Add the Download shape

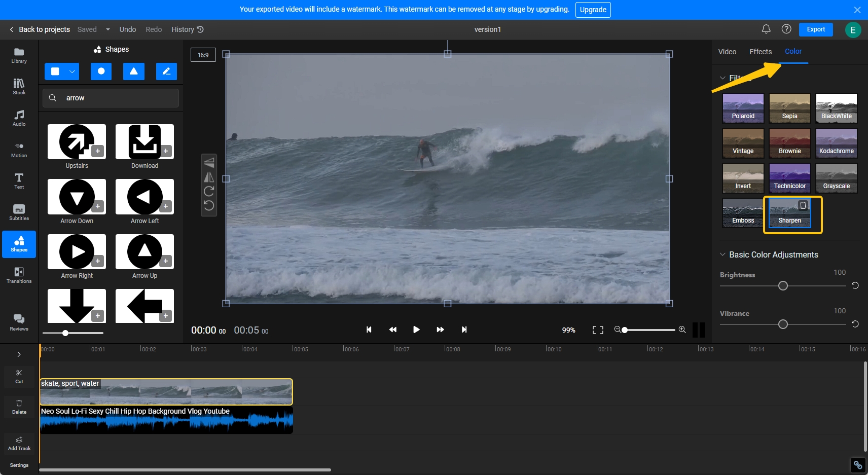166,151
